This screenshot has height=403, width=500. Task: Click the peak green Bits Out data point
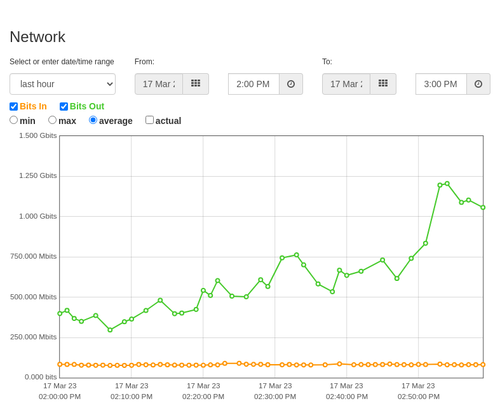(447, 184)
